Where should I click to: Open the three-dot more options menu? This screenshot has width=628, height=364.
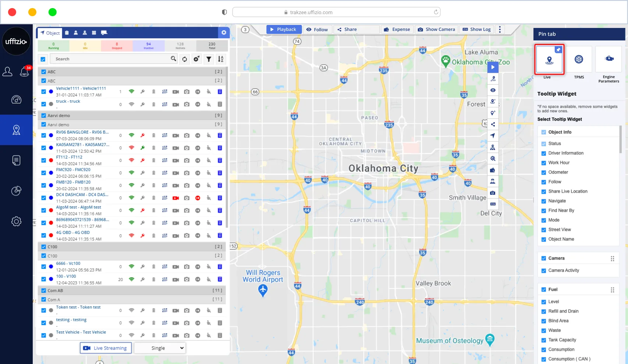tap(500, 29)
